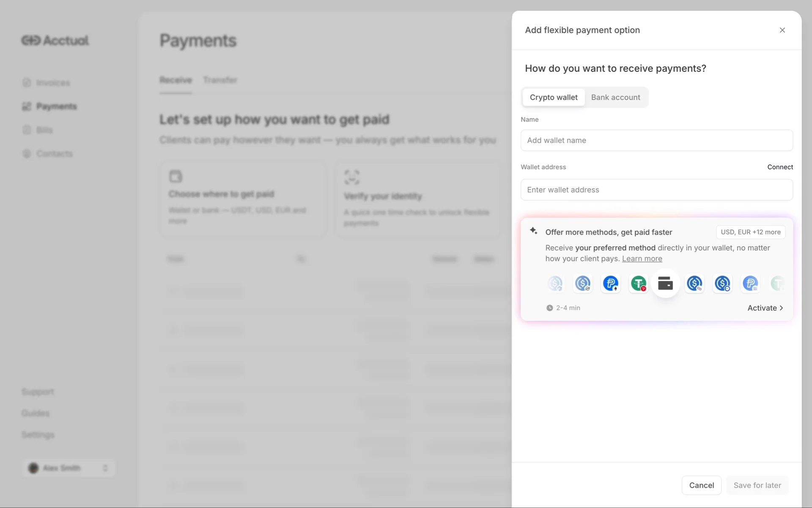The width and height of the screenshot is (812, 508).
Task: Switch to the Bank account option
Action: point(615,97)
